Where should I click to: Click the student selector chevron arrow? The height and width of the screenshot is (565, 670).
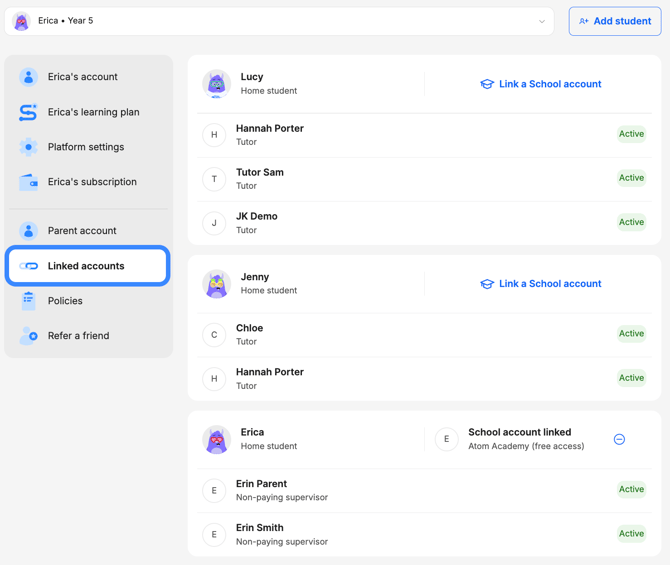point(542,21)
